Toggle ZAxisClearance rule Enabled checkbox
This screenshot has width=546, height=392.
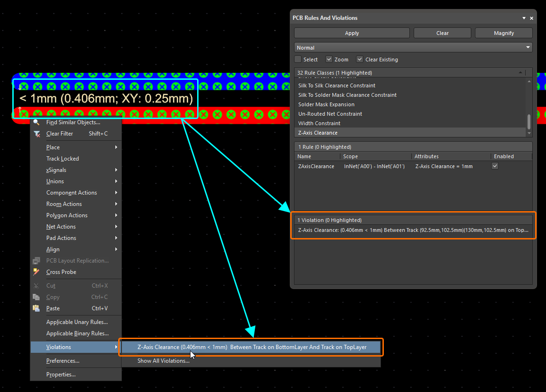click(x=495, y=166)
